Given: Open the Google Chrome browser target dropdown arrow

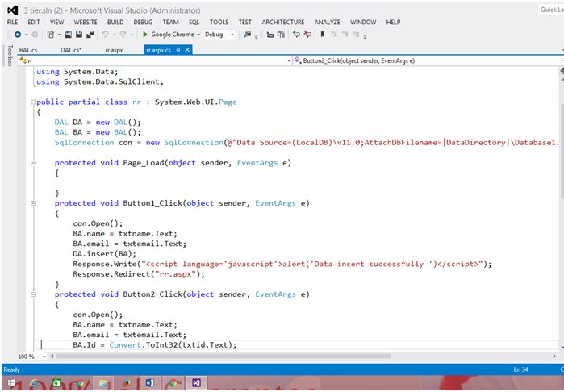Looking at the screenshot, I should 198,35.
